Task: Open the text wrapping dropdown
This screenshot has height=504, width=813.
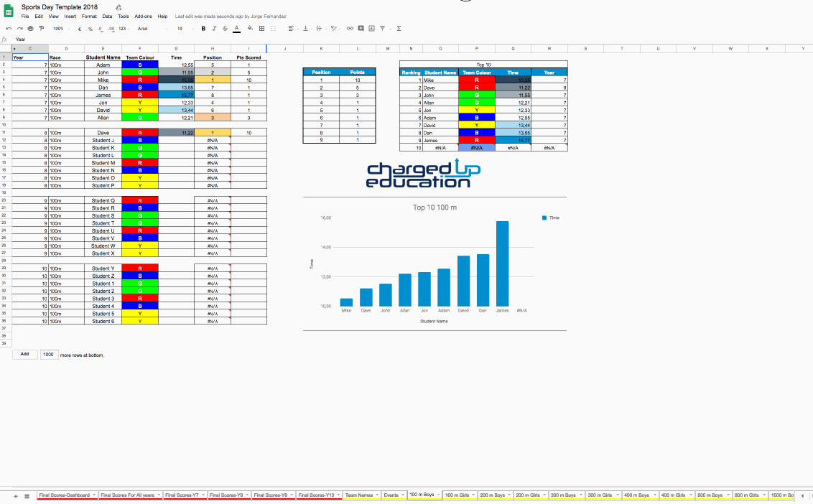Action: coord(320,29)
